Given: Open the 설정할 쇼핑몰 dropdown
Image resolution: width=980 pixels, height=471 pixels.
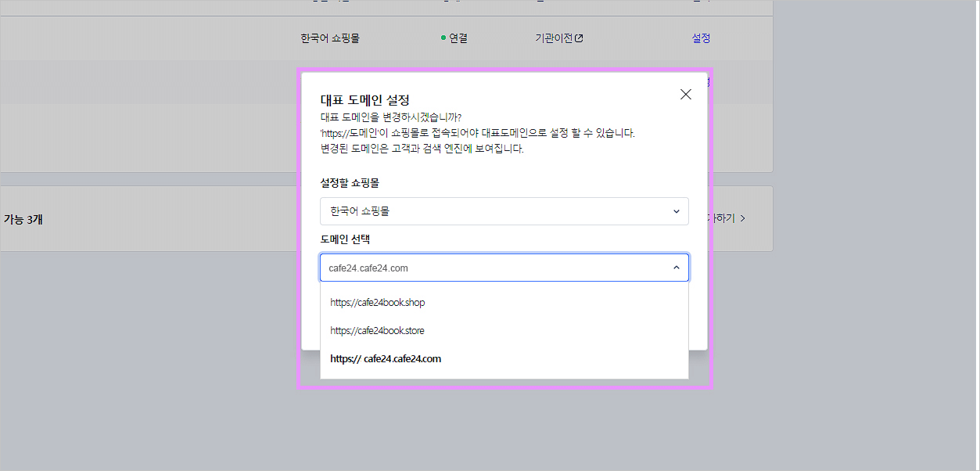Looking at the screenshot, I should click(504, 211).
